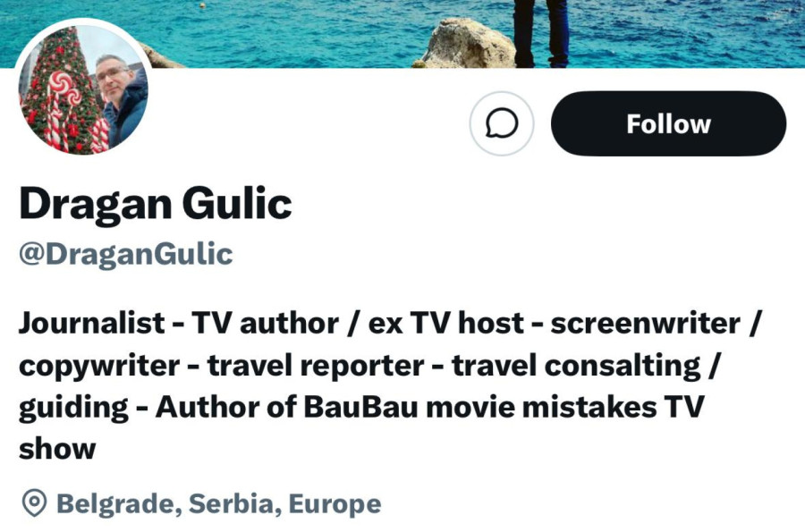
Task: Click the person's legs in the banner
Action: (541, 34)
